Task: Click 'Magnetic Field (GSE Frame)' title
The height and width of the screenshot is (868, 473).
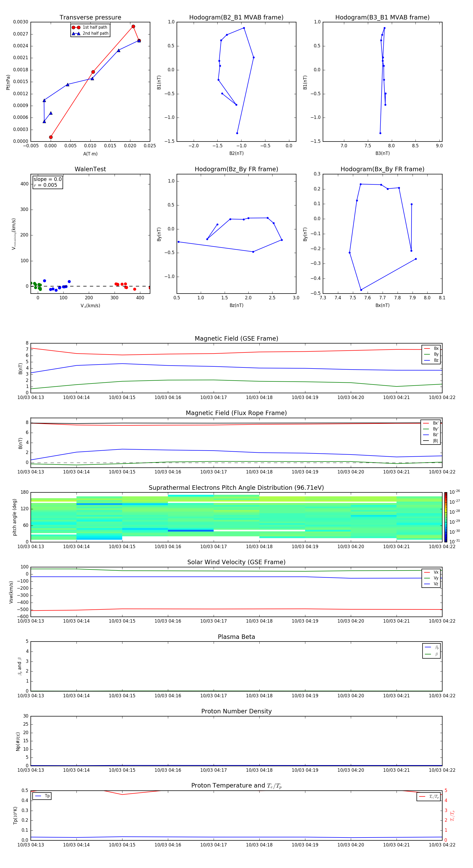Action: (x=236, y=339)
